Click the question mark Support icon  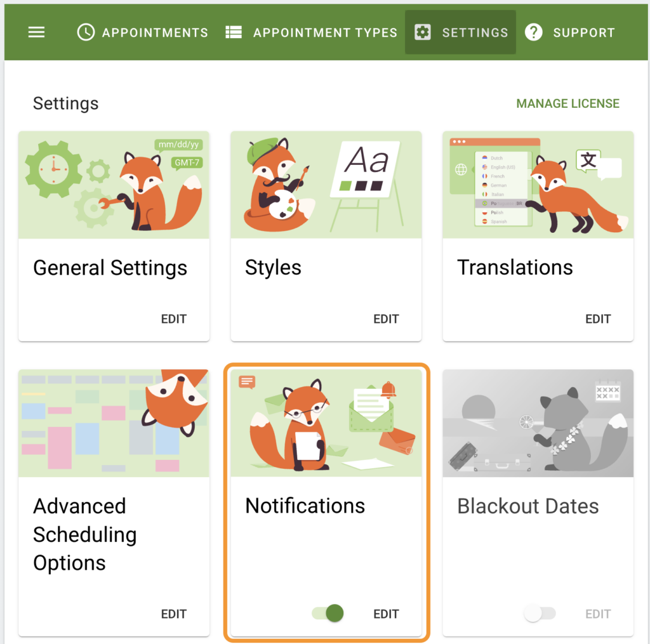coord(534,32)
